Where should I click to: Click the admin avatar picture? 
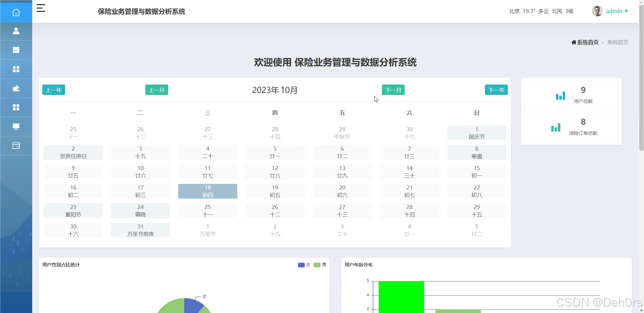click(x=597, y=11)
